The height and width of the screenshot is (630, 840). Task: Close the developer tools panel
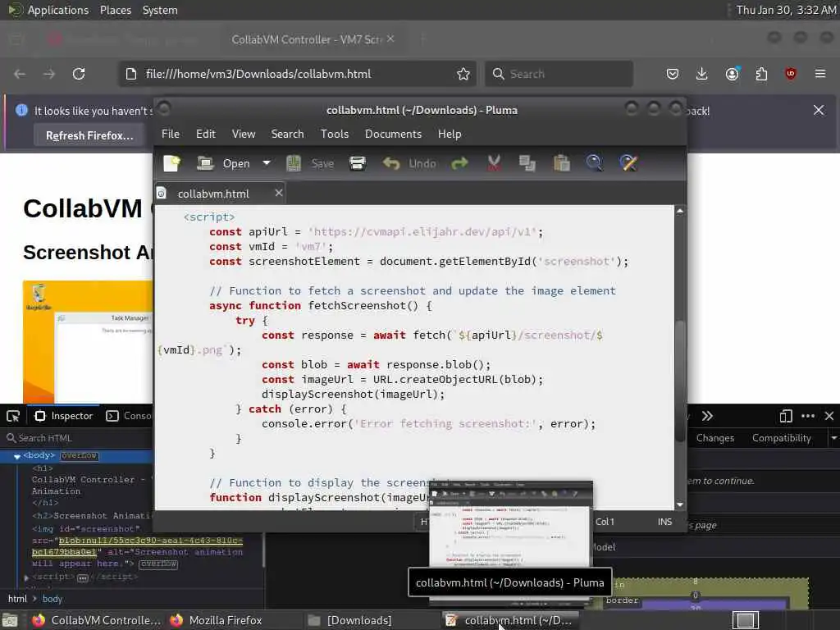829,416
